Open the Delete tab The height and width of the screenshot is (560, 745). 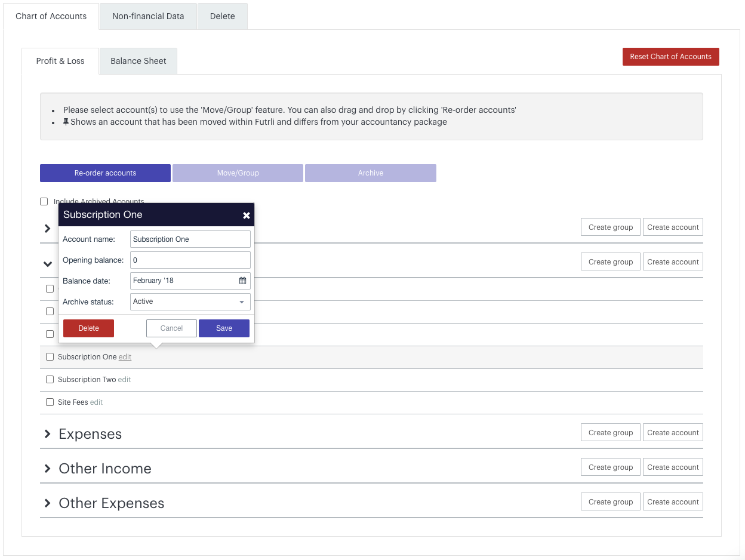coord(222,16)
